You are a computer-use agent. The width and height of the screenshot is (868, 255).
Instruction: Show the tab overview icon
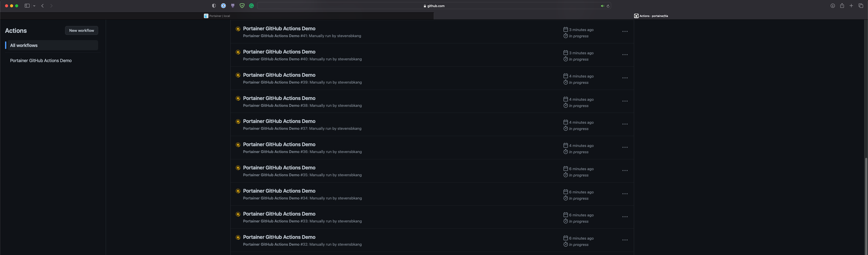click(x=861, y=6)
